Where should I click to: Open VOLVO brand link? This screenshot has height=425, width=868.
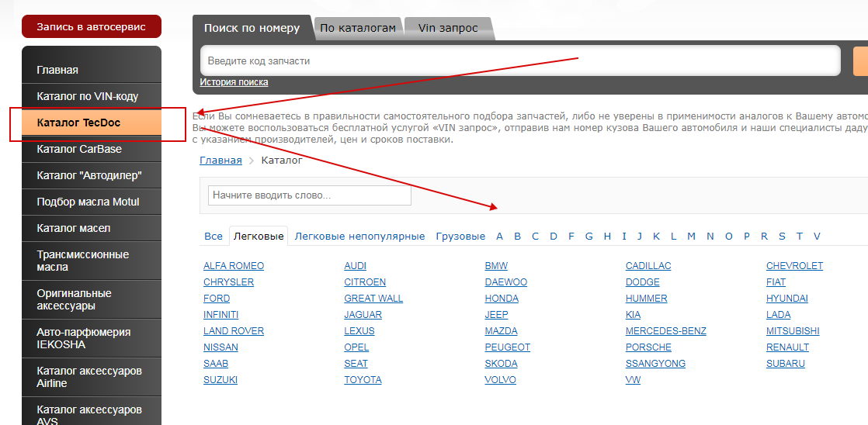point(501,380)
